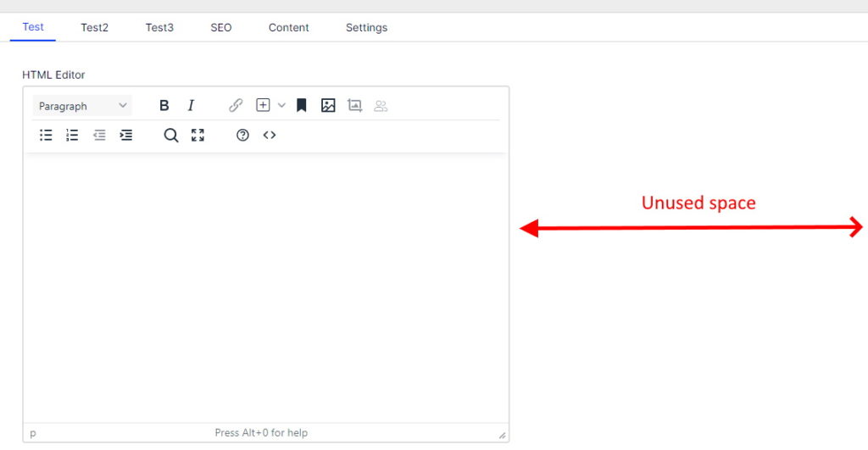Open the Paragraph format dropdown
The image size is (868, 450).
click(x=82, y=106)
